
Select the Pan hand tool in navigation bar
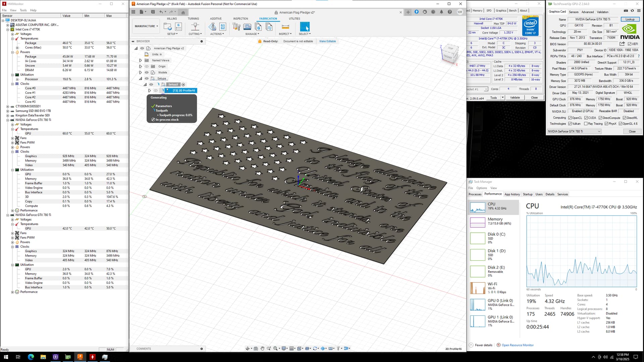[x=263, y=349]
